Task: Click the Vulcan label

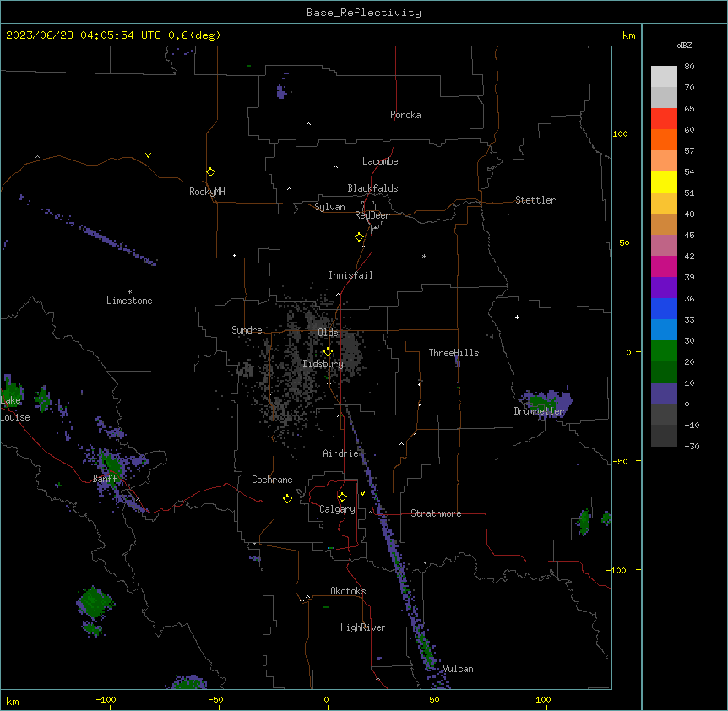Action: 459,669
